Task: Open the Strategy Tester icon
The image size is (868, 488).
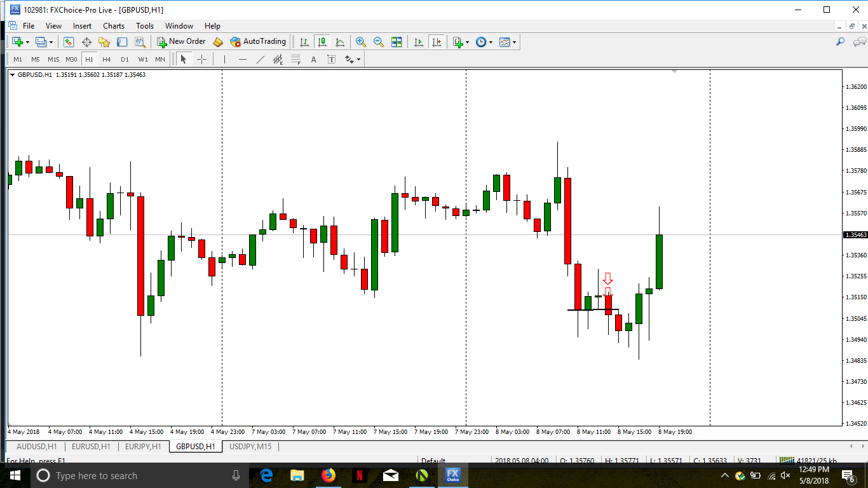Action: [140, 42]
